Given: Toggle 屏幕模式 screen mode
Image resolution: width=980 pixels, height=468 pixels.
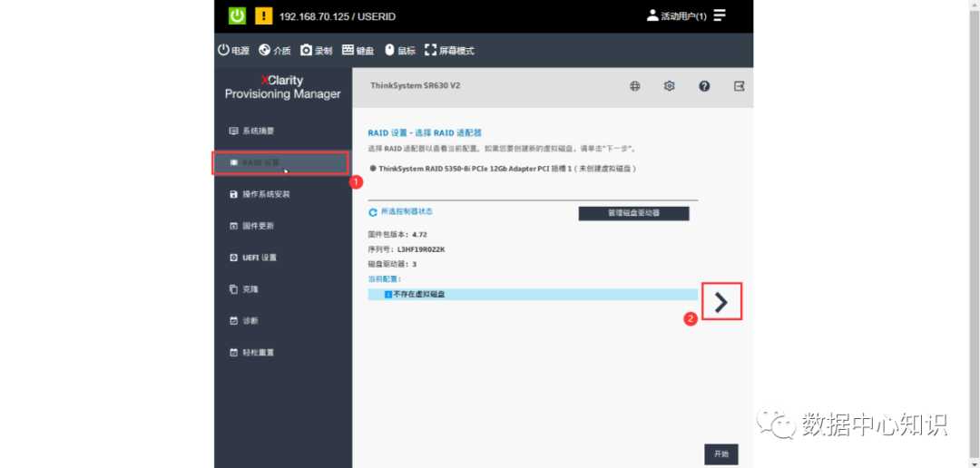Looking at the screenshot, I should tap(449, 51).
